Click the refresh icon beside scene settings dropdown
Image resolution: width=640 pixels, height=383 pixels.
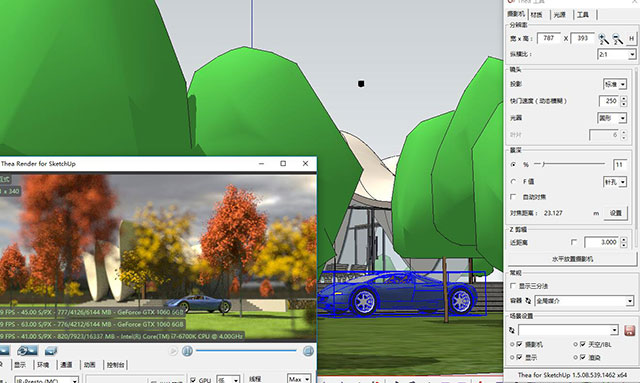tap(512, 330)
